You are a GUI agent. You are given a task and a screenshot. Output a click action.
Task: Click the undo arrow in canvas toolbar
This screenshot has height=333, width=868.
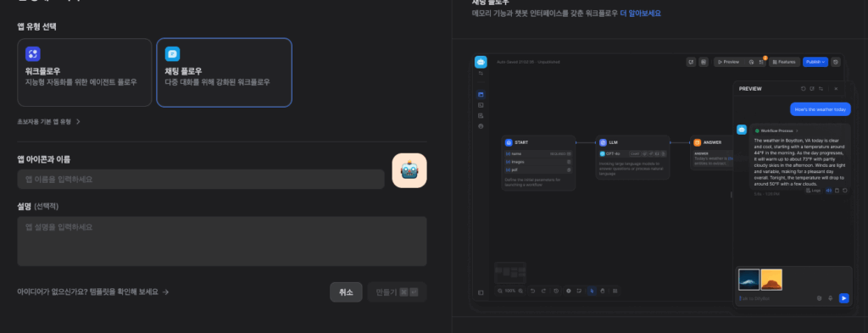[x=533, y=291]
